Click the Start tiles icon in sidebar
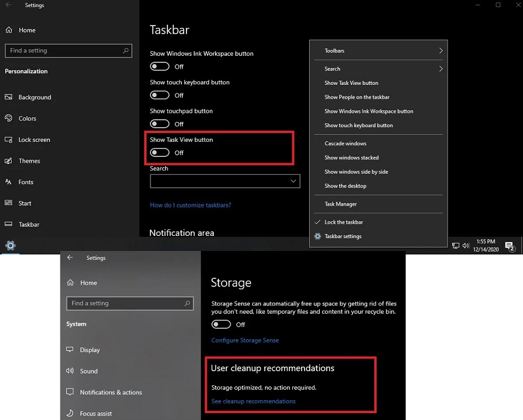The height and width of the screenshot is (420, 523). pos(8,203)
